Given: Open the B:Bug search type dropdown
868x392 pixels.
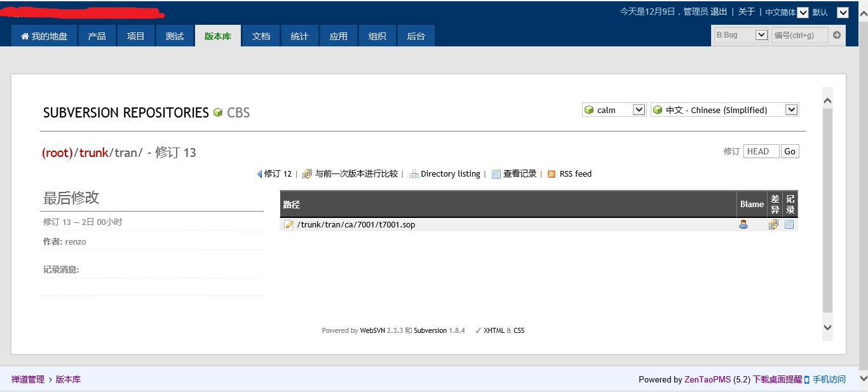Looking at the screenshot, I should pyautogui.click(x=742, y=35).
